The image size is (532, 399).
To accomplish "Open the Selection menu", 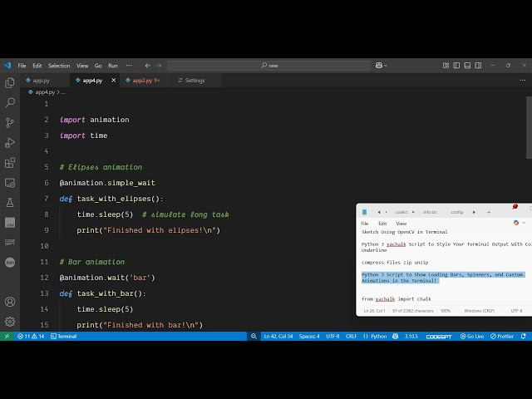I will [x=59, y=66].
